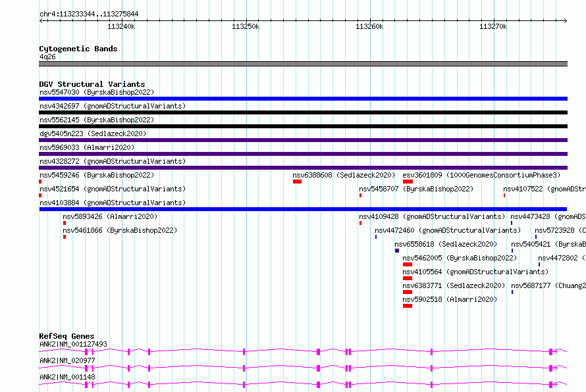Open nsv4103884 gnomAD variant label
Image resolution: width=586 pixels, height=392 pixels.
[113, 203]
